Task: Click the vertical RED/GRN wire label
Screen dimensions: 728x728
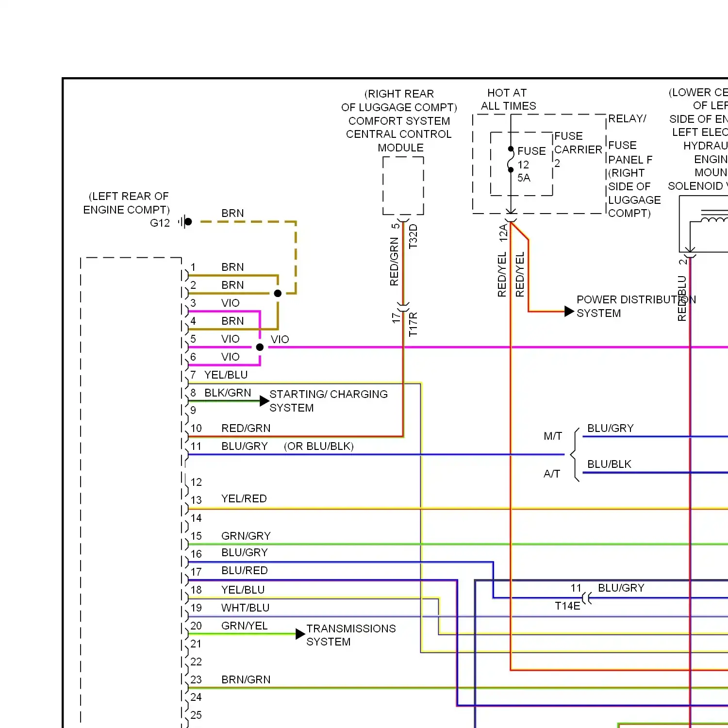Action: pyautogui.click(x=394, y=261)
